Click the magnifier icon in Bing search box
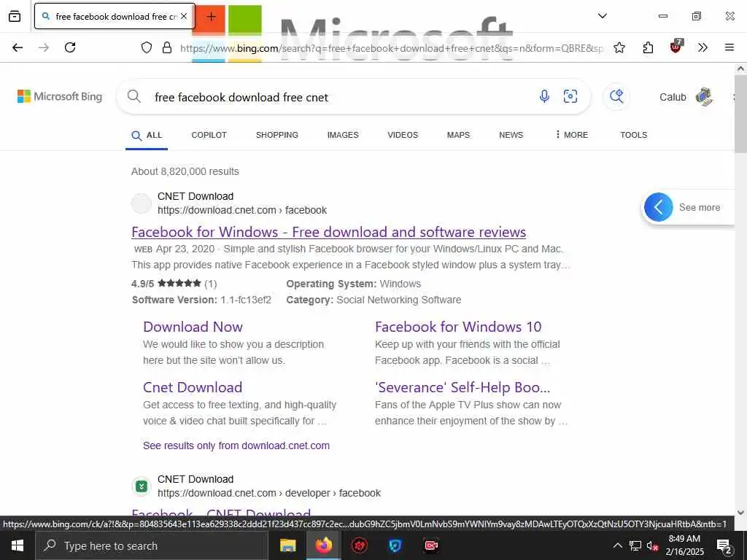Image resolution: width=747 pixels, height=560 pixels. pos(134,97)
